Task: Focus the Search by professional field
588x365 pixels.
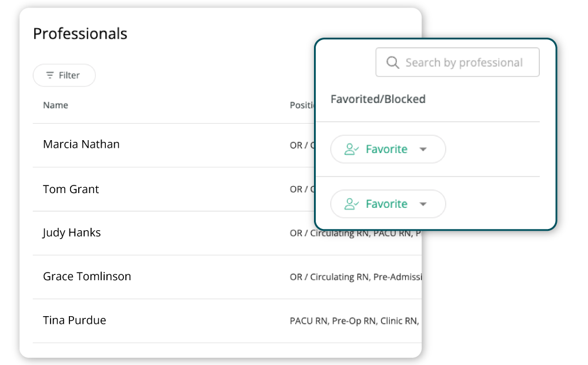Action: pos(464,62)
